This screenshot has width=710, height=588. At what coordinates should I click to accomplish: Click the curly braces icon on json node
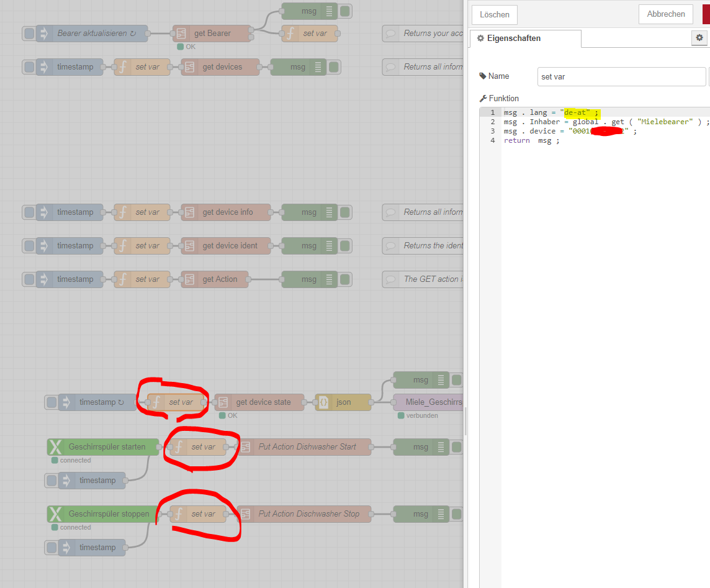click(323, 402)
